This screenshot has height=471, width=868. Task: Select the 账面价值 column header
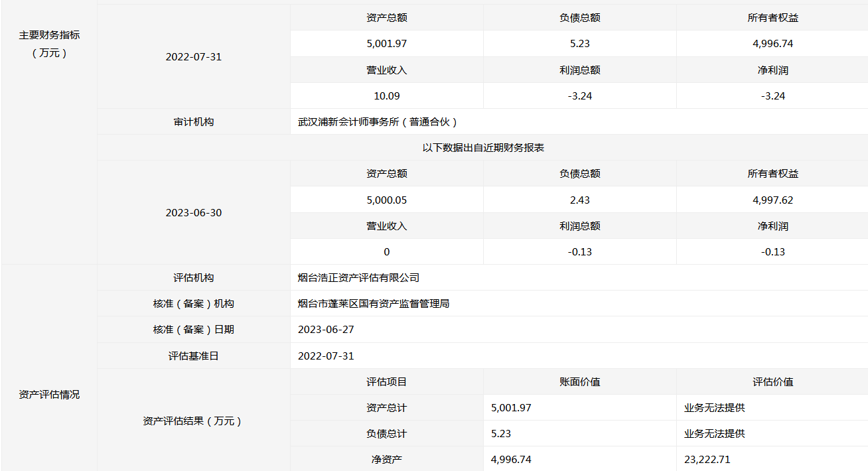point(579,382)
